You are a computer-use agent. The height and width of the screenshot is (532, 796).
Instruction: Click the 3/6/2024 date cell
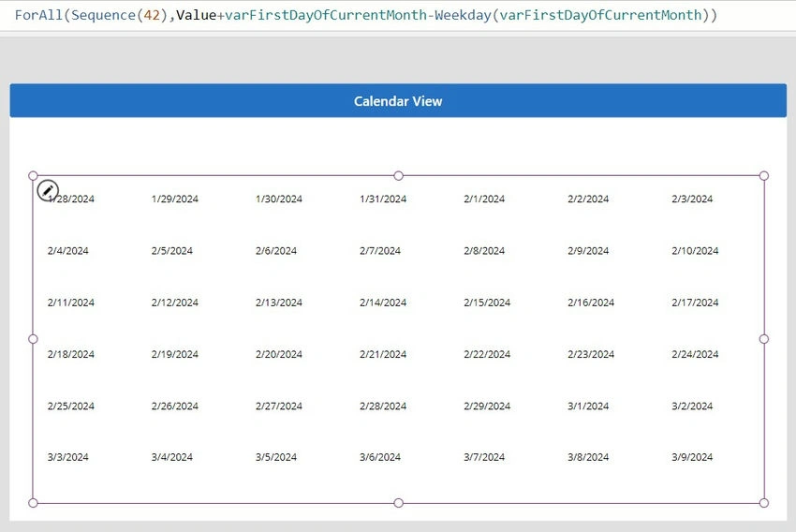point(380,457)
